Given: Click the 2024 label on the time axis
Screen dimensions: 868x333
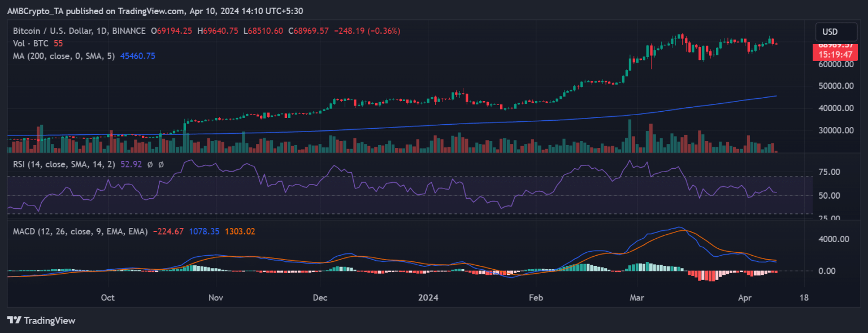Looking at the screenshot, I should coord(428,297).
